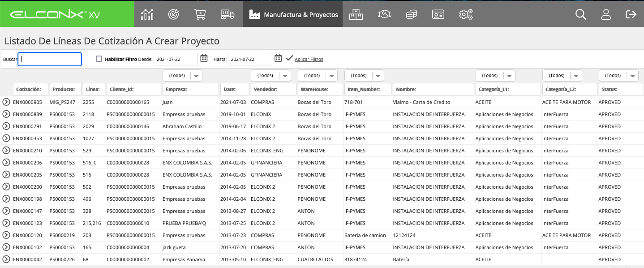Open row ENX0000353 arrow icon
Viewport: 644px width, 268px height.
(6, 138)
